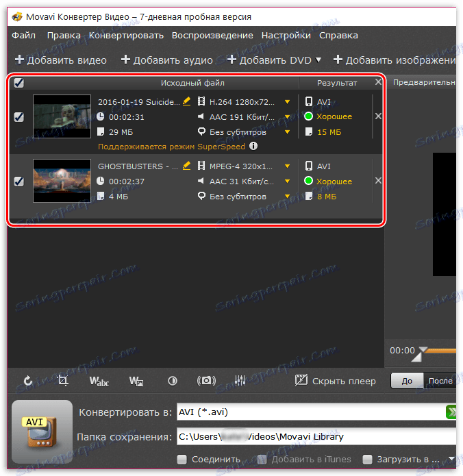
Task: Enable the Загрузить в... checkbox
Action: [367, 459]
